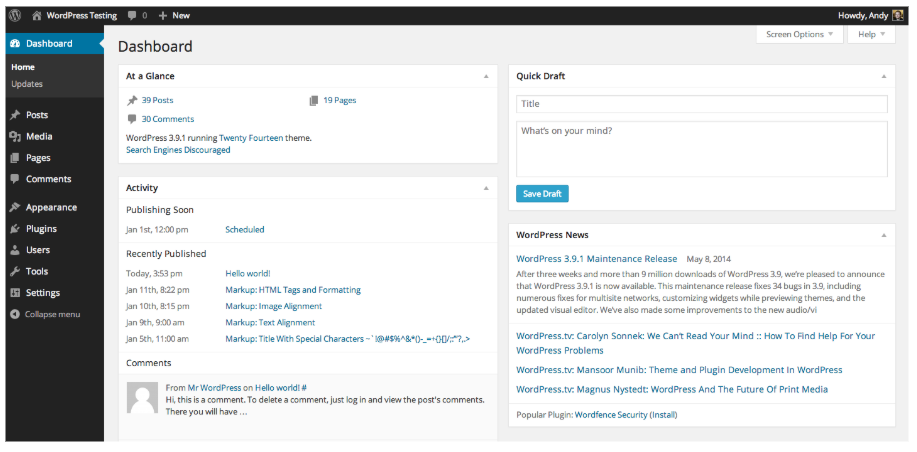Collapse the Activity widget
The image size is (917, 452).
486,188
